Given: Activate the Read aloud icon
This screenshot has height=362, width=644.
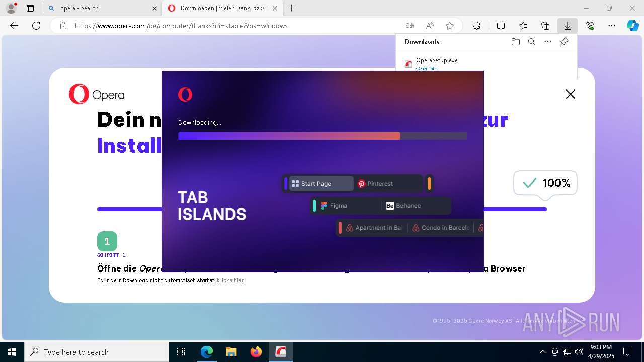Looking at the screenshot, I should point(430,26).
